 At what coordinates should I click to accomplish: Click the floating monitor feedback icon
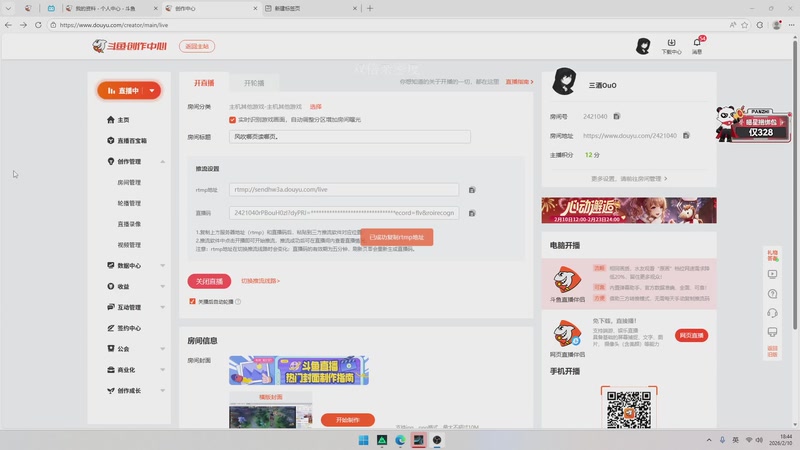pos(772,332)
